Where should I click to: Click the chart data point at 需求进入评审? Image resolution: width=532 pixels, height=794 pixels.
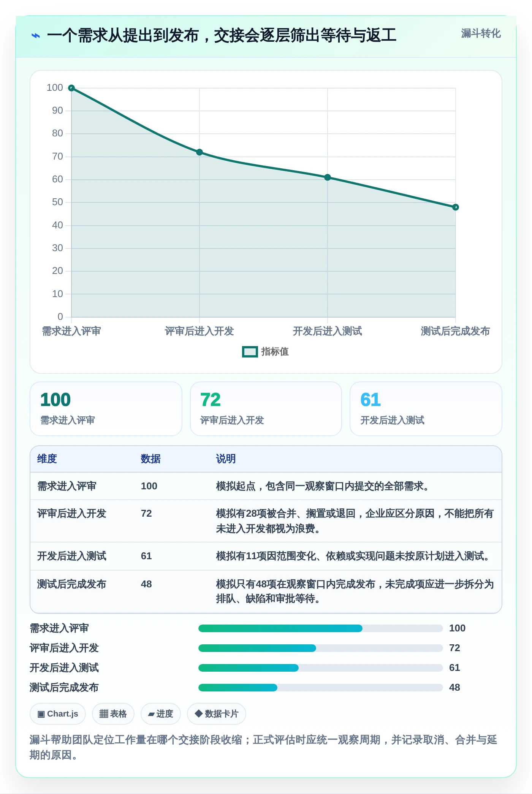tap(71, 88)
